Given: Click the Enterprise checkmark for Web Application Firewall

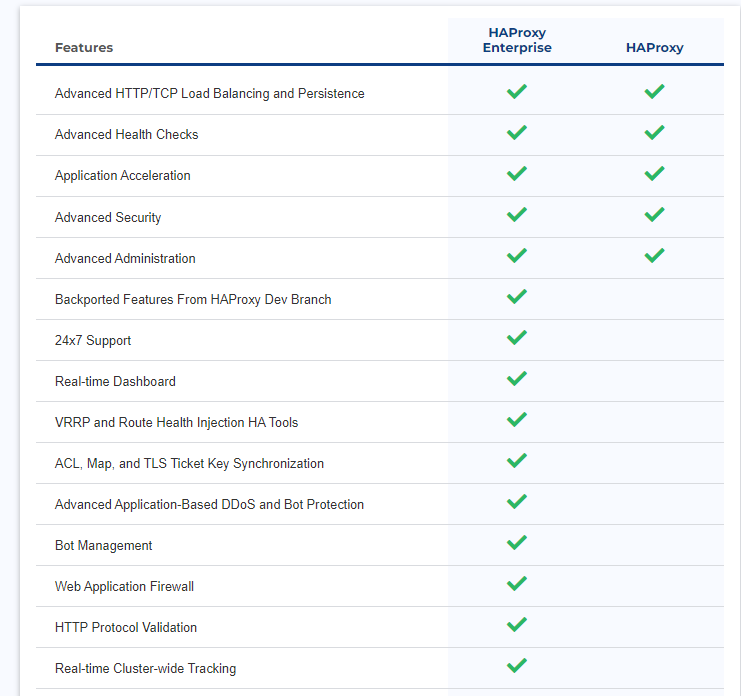Looking at the screenshot, I should (x=517, y=584).
